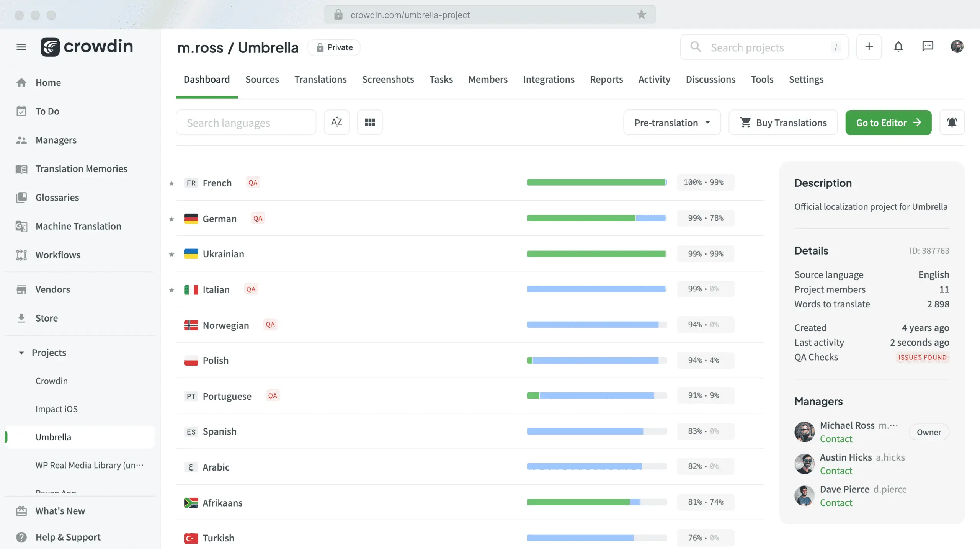Viewport: 980px width, 549px height.
Task: Switch to the grid view icon
Action: pos(369,123)
